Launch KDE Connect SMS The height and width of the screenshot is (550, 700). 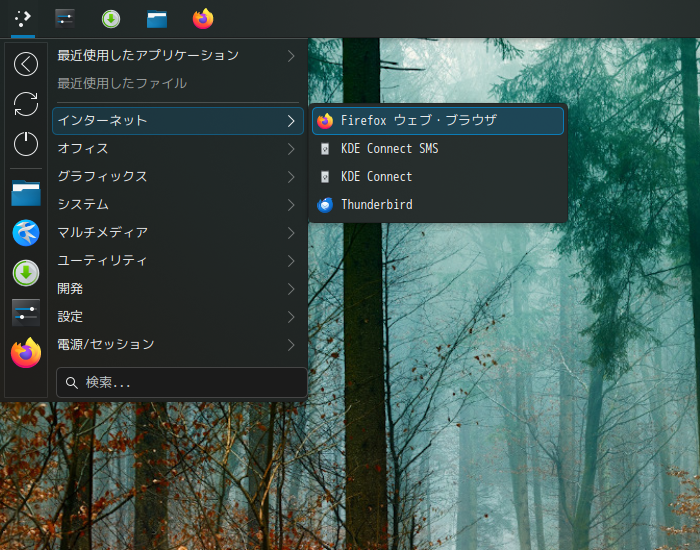[x=438, y=149]
